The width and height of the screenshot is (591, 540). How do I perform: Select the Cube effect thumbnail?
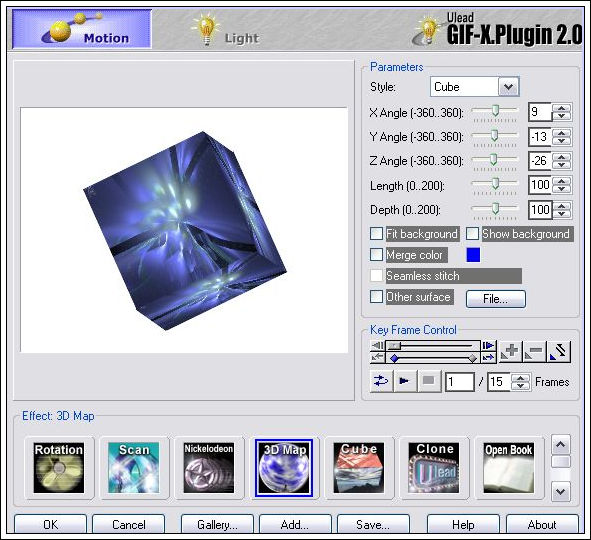tap(359, 468)
